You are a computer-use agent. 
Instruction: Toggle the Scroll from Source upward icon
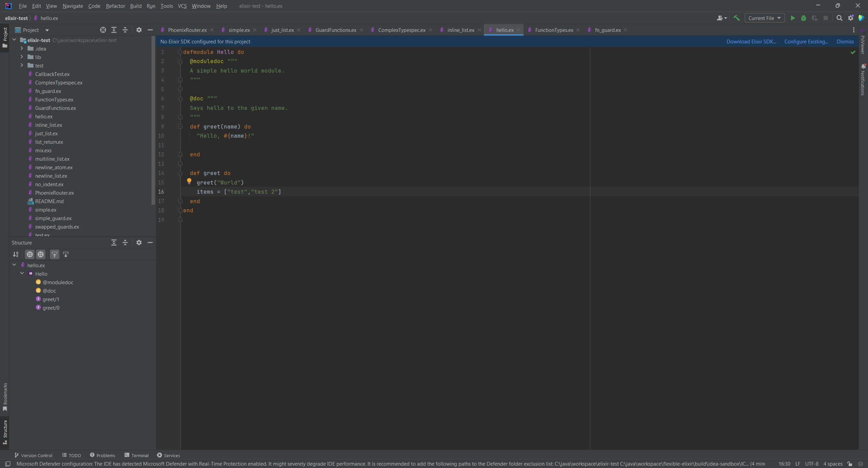pos(55,254)
